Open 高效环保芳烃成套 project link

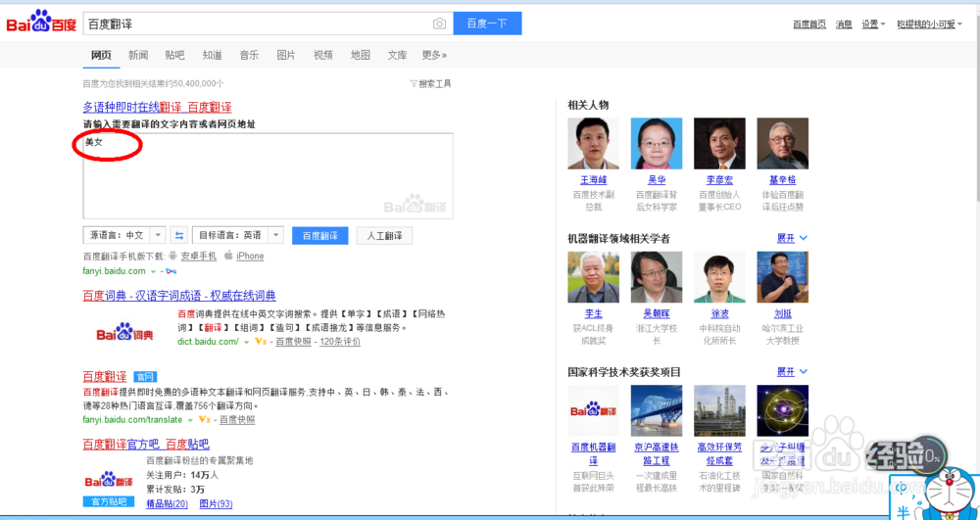(x=719, y=453)
